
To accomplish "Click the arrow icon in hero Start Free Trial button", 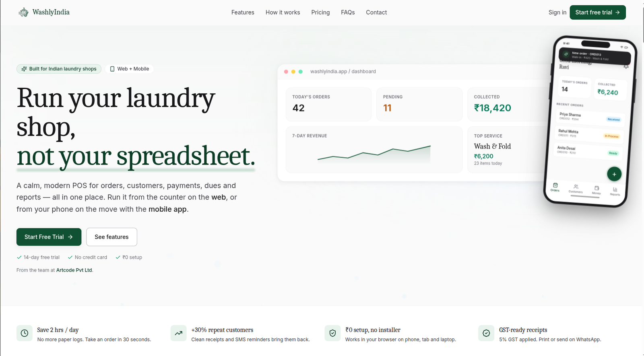I will pos(70,237).
